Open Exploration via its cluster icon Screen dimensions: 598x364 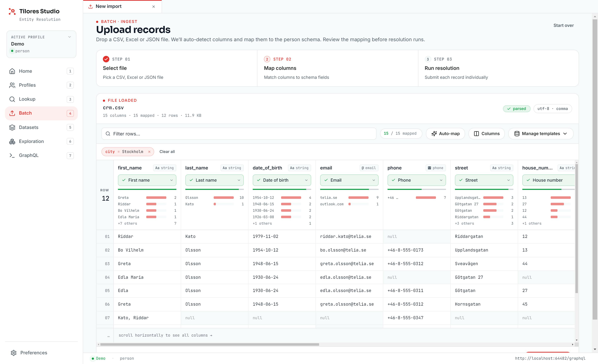[x=12, y=141]
